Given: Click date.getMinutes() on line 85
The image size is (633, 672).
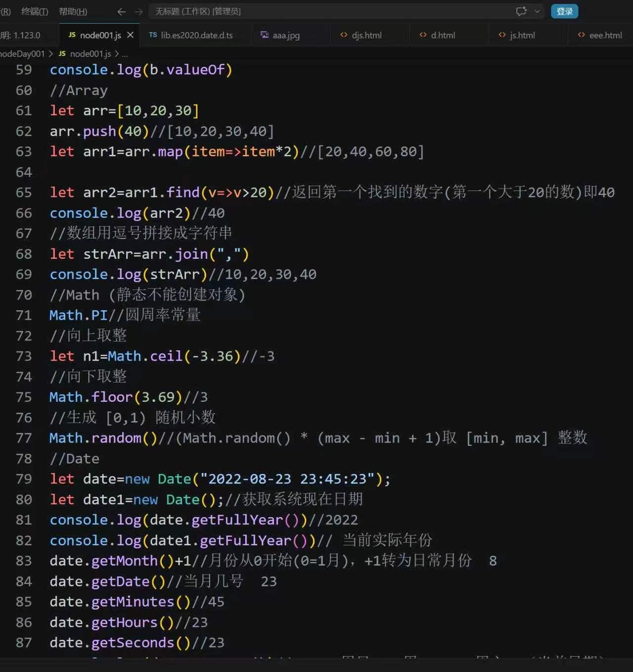Looking at the screenshot, I should (120, 602).
